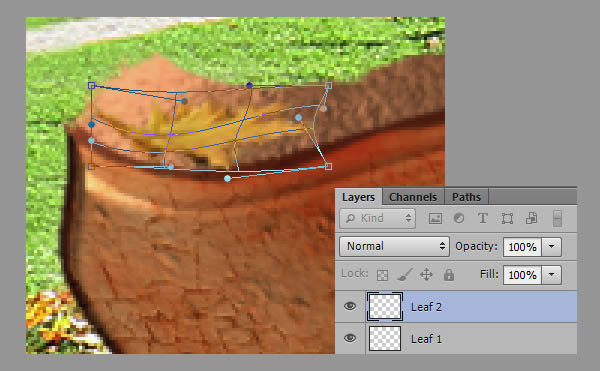Open the Normal blend mode dropdown
The image size is (600, 371).
click(394, 246)
